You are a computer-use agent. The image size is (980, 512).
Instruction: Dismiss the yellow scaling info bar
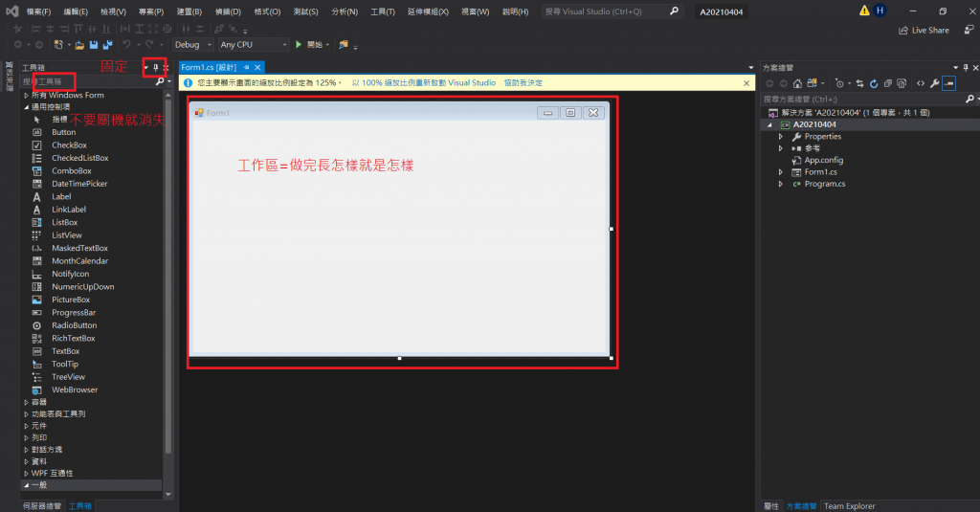(746, 82)
